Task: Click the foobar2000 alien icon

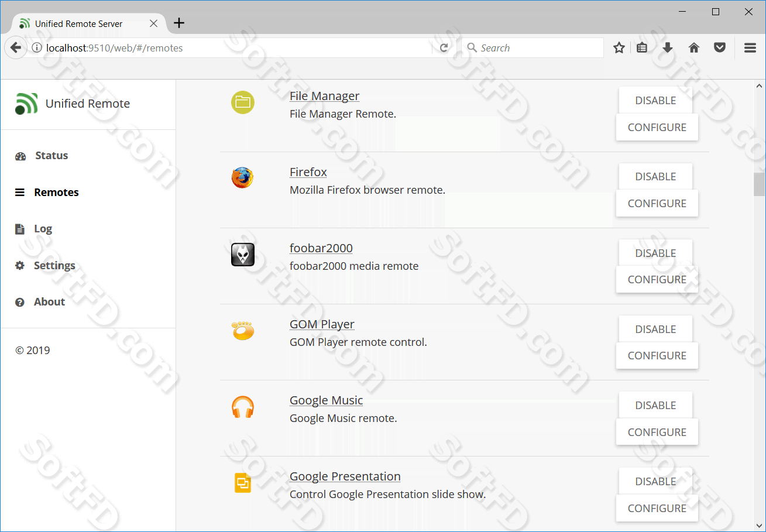Action: click(x=242, y=255)
